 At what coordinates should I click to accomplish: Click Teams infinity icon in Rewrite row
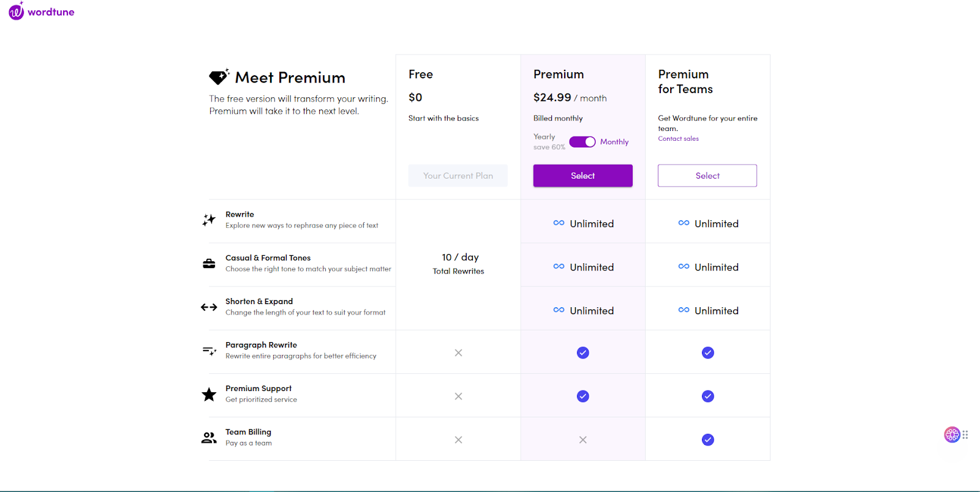[684, 223]
